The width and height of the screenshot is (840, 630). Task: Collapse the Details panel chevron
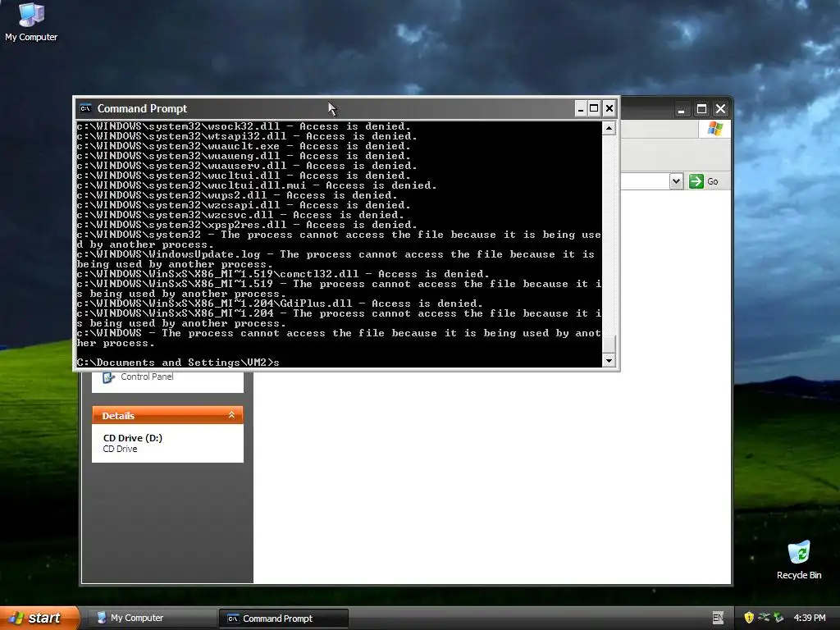click(231, 415)
